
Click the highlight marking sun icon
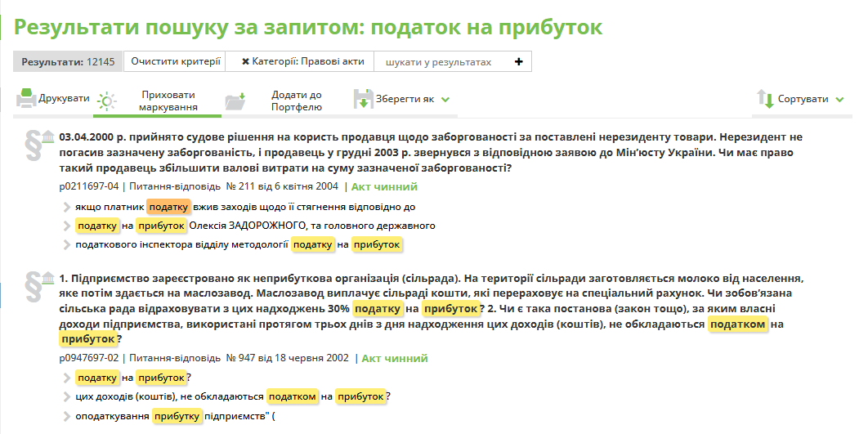(106, 101)
